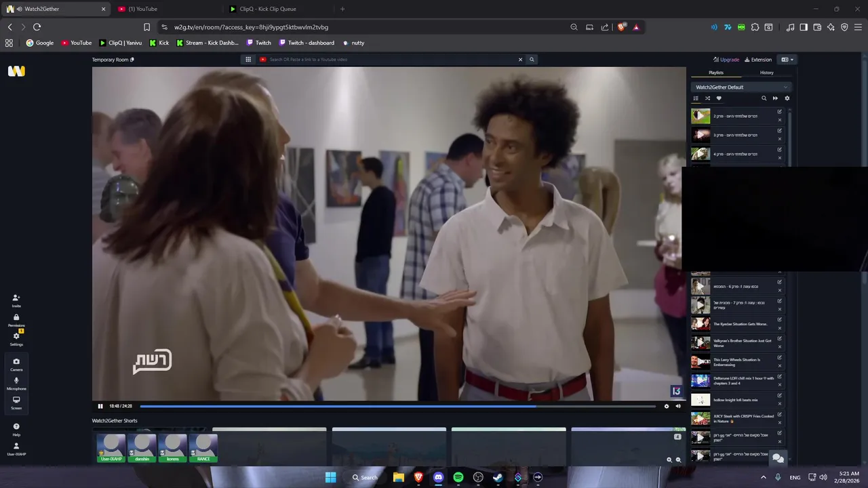868x488 pixels.
Task: Open a new browser tab
Action: point(342,9)
